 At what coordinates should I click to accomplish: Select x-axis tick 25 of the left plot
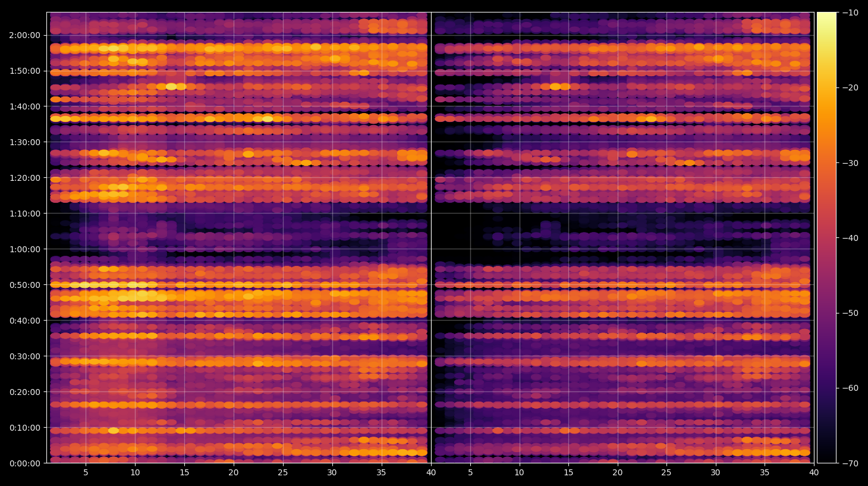(282, 473)
